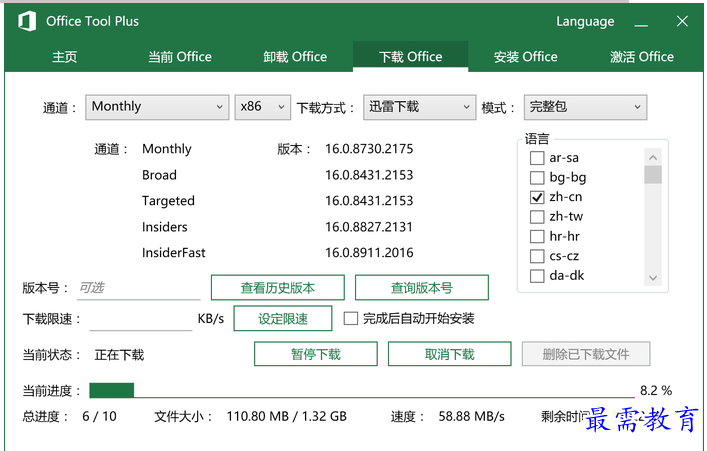The height and width of the screenshot is (451, 707).
Task: Tick the zh-tw language checkbox
Action: (x=537, y=217)
